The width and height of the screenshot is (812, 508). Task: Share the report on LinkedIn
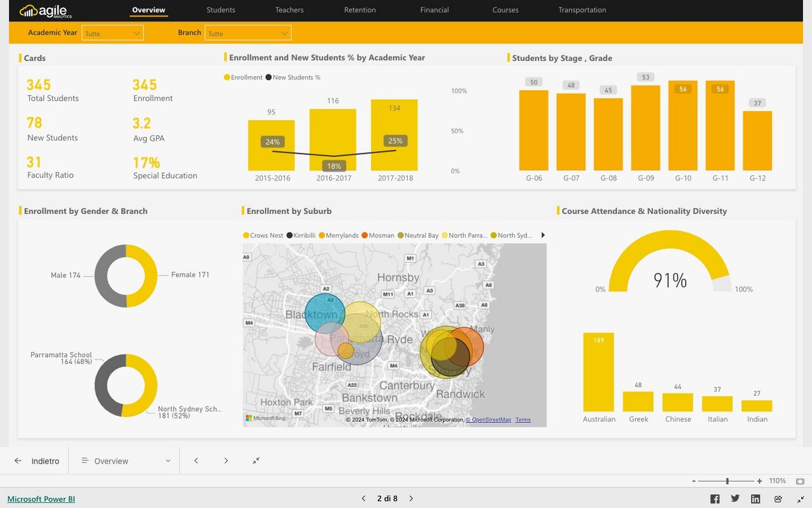tap(756, 498)
